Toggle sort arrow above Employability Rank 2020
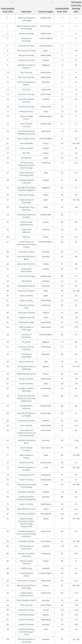 [13, 2]
